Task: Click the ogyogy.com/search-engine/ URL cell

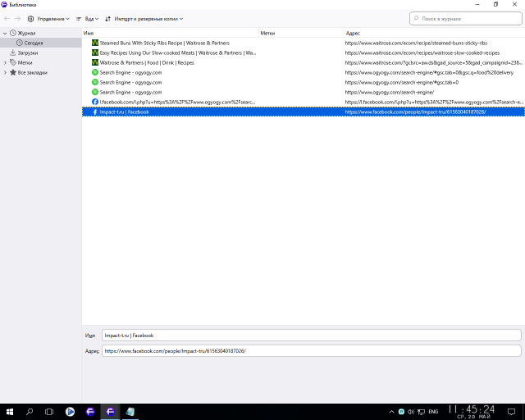Action: (x=390, y=92)
